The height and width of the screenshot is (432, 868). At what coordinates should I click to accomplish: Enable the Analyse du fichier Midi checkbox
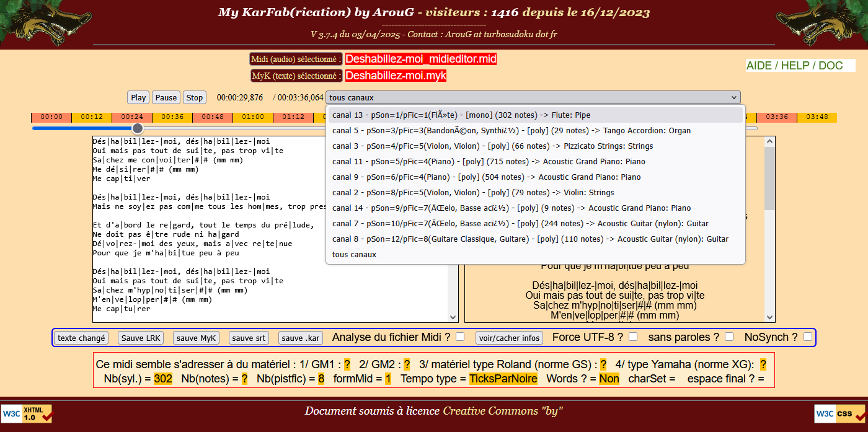[x=460, y=337]
